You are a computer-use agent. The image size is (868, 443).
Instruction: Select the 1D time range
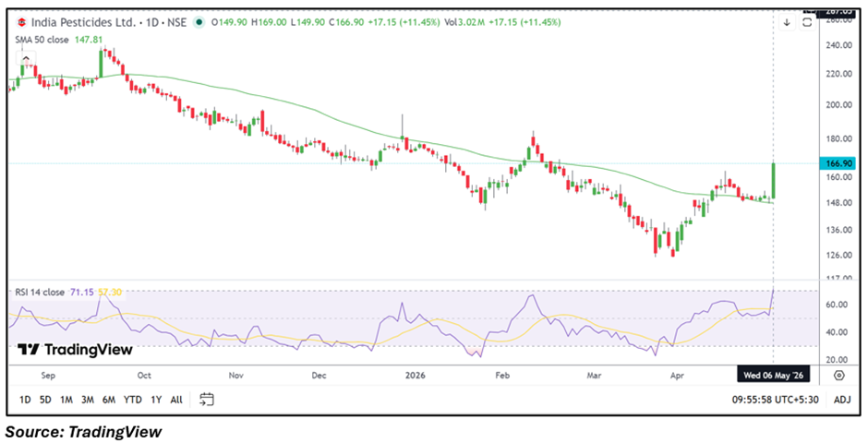point(25,400)
